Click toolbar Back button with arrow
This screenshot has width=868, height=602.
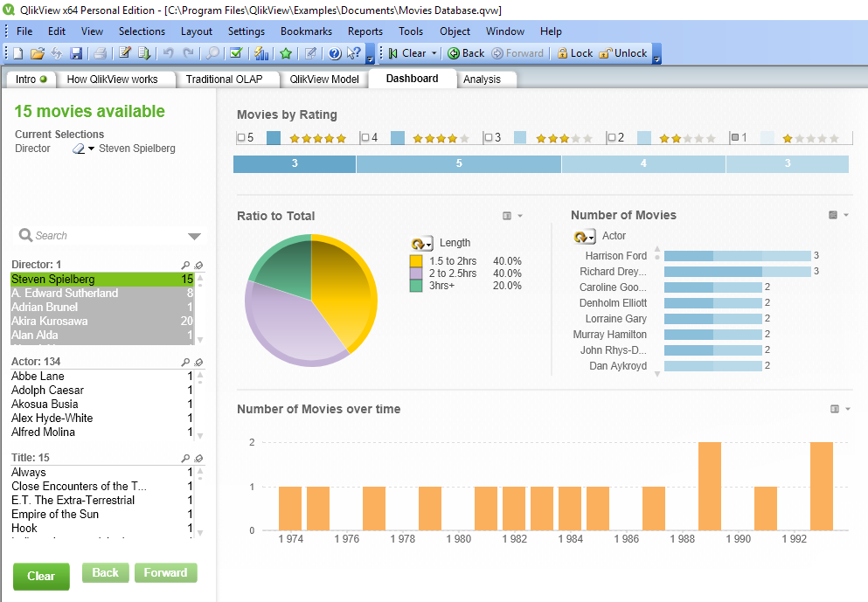(x=466, y=53)
